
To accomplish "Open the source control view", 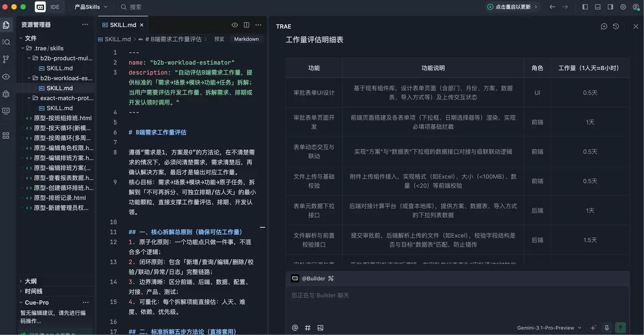I will tap(6, 59).
